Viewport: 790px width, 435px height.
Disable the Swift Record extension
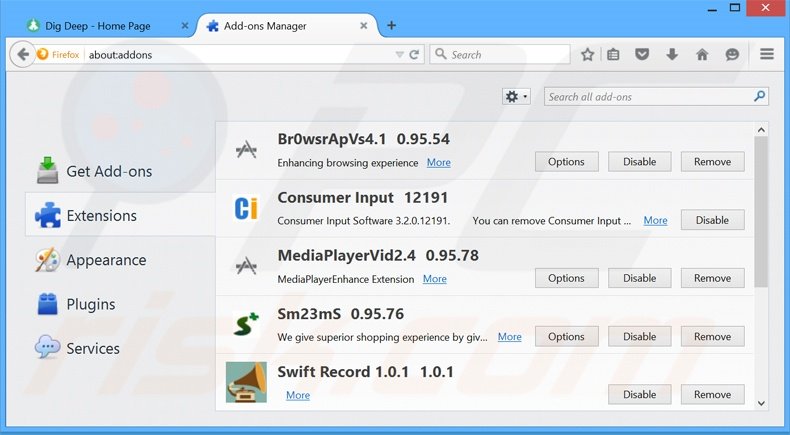coord(639,395)
